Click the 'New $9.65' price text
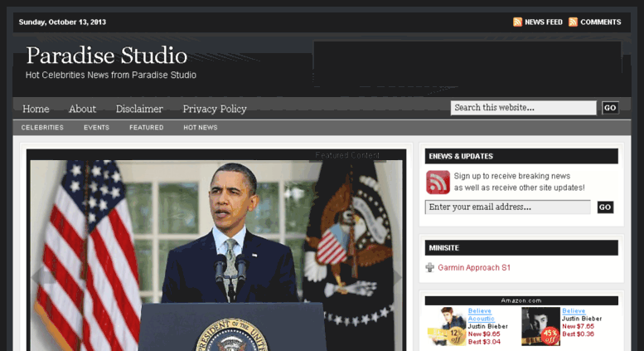 click(x=484, y=334)
